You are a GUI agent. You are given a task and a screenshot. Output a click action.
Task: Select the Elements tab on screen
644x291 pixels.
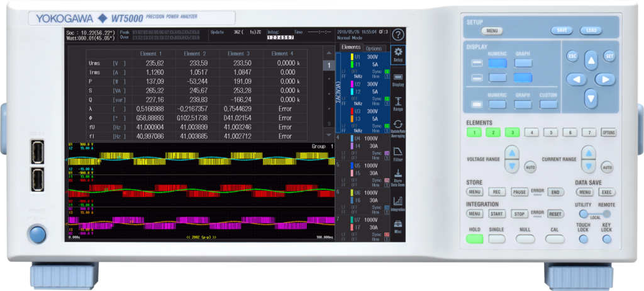350,48
